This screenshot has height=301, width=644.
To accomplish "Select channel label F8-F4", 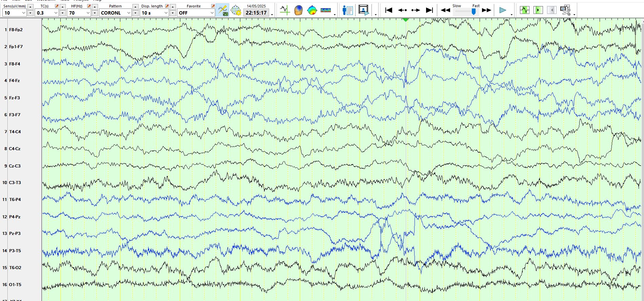I will 15,64.
